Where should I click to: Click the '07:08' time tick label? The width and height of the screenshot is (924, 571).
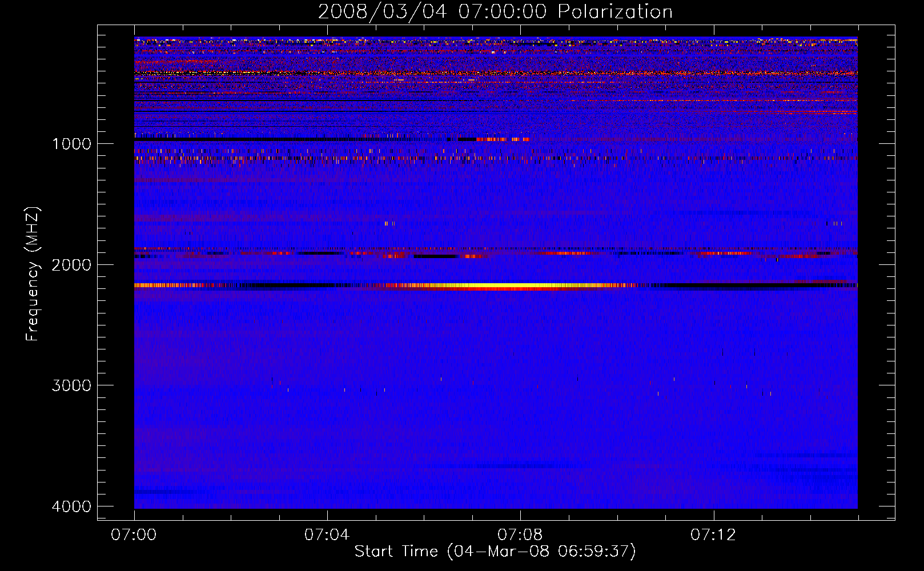520,535
